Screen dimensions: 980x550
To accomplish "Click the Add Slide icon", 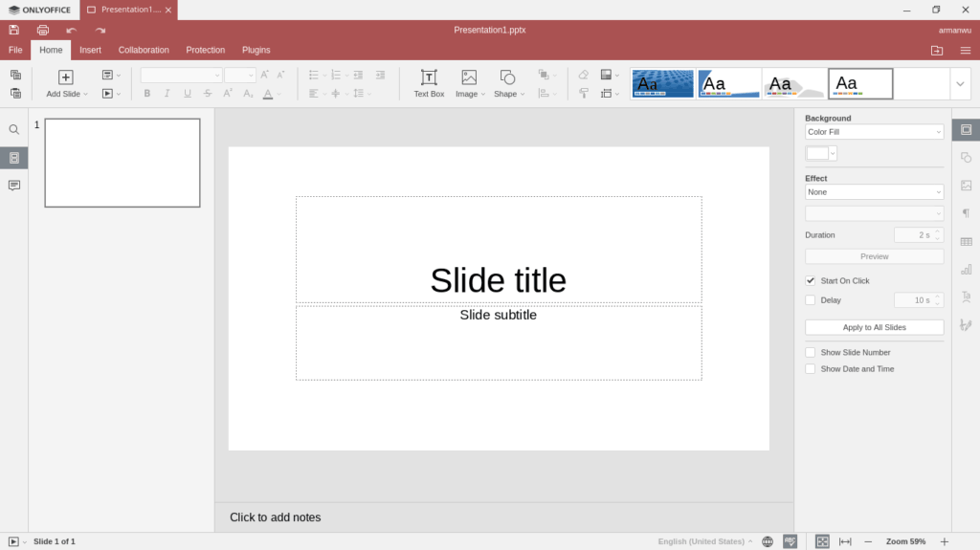I will (66, 77).
